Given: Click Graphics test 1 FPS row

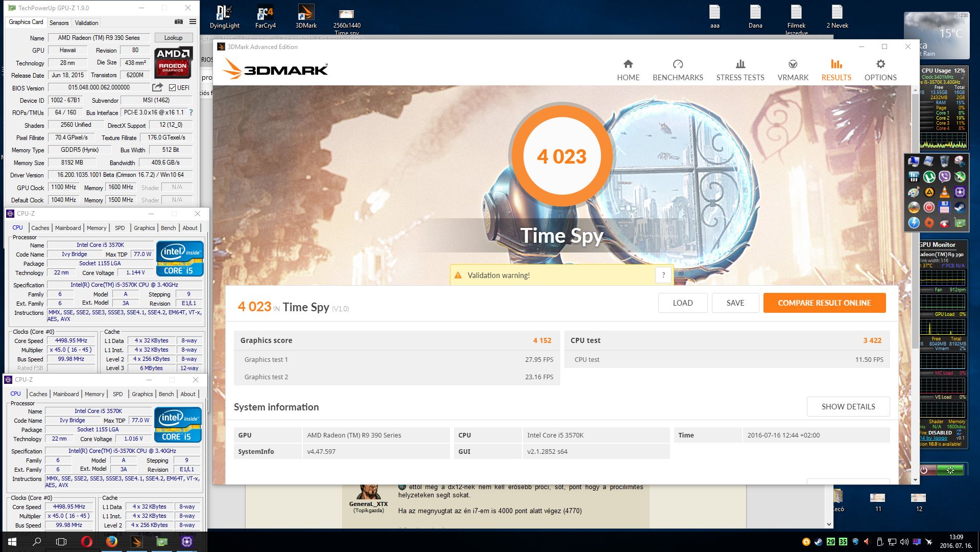Looking at the screenshot, I should pos(397,359).
